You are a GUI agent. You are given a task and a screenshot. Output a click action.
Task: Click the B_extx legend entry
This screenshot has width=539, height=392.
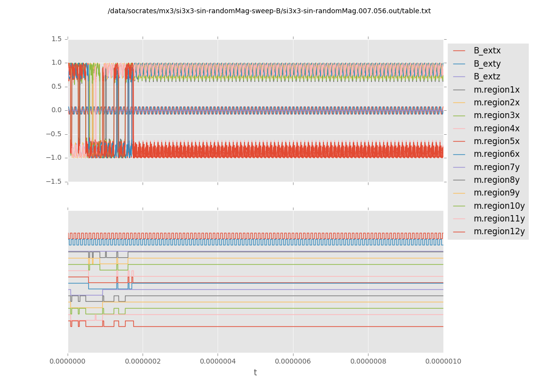487,50
